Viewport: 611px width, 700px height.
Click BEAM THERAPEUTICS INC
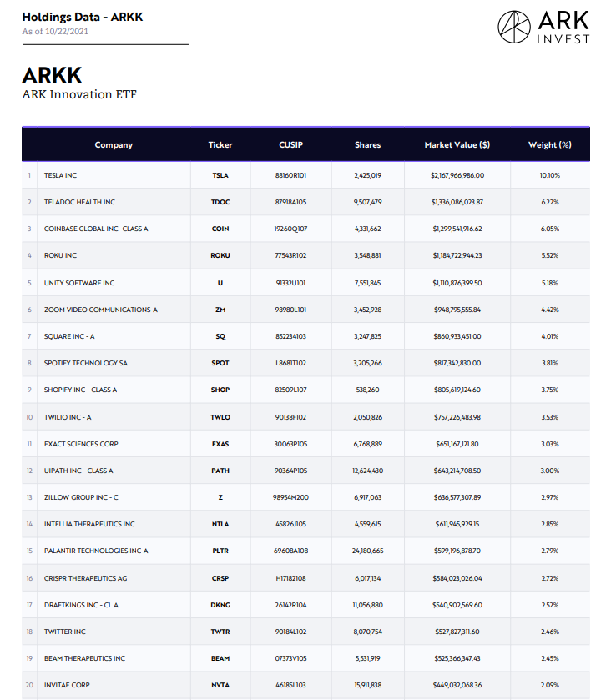click(x=85, y=659)
